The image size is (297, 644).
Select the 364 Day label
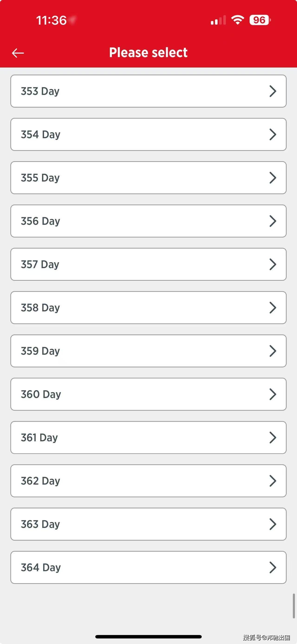(x=41, y=567)
